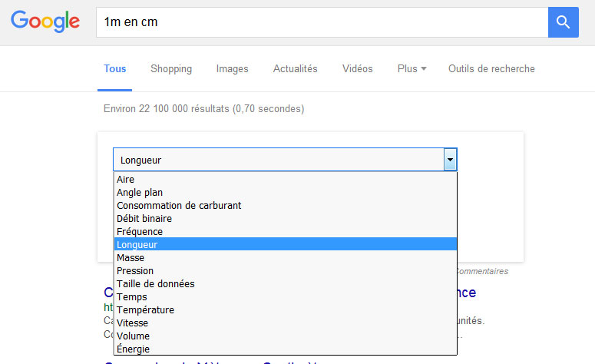Choose Débit binaire from the list
This screenshot has width=595, height=364.
tap(144, 219)
